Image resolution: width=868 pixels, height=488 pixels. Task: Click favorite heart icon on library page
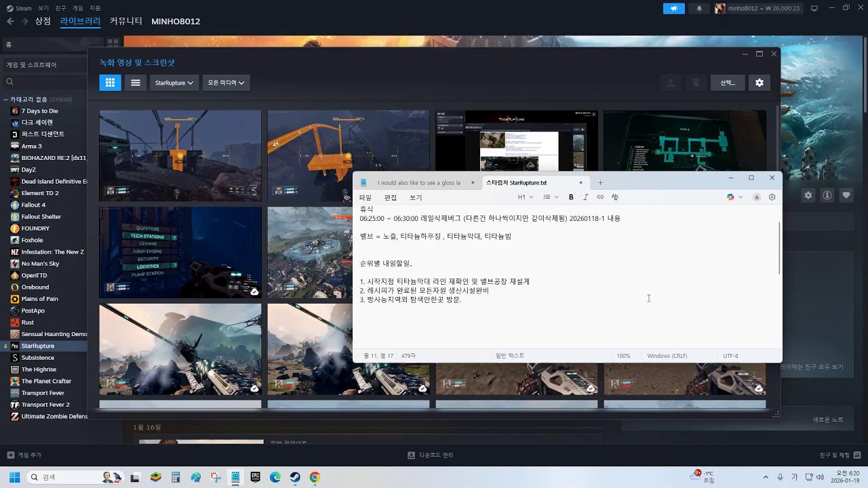pyautogui.click(x=846, y=195)
